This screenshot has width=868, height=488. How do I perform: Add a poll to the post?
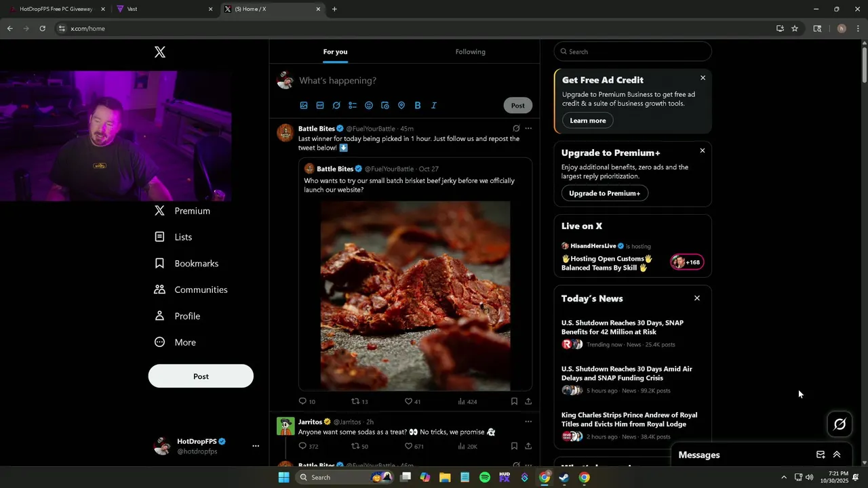353,106
